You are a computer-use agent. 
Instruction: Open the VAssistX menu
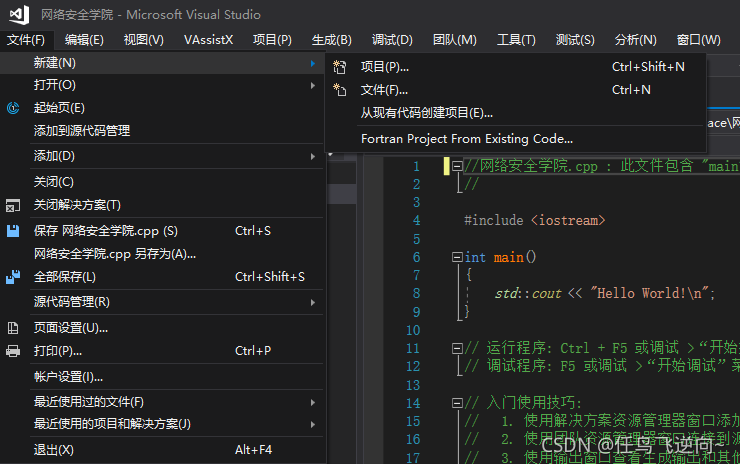tap(208, 40)
